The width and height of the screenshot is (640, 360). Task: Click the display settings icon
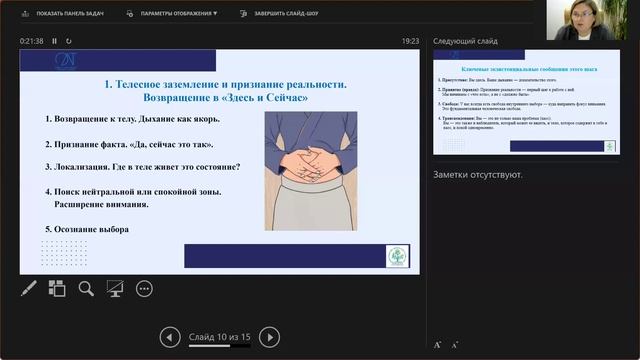click(x=130, y=13)
